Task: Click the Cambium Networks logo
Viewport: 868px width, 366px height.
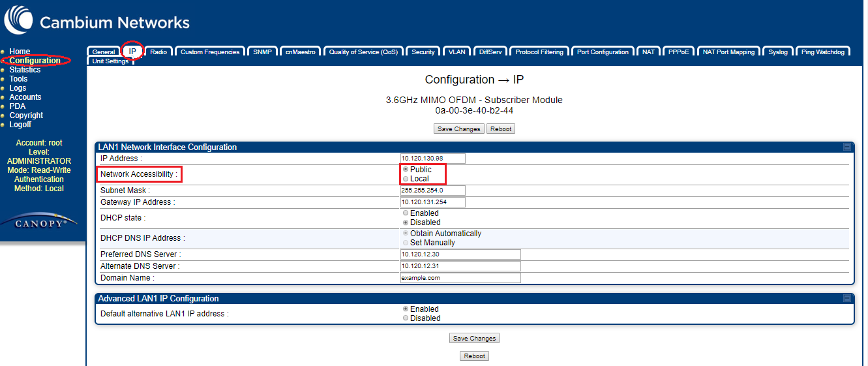Action: tap(97, 21)
